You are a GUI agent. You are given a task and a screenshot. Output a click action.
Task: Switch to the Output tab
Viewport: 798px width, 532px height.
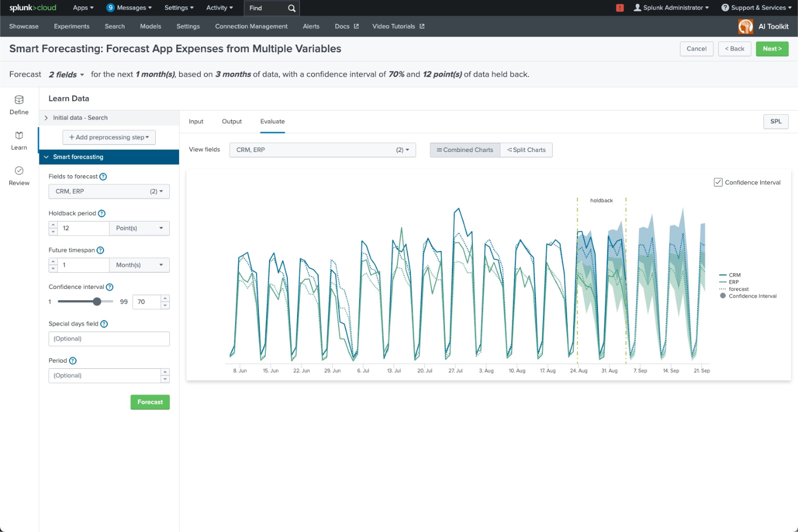pyautogui.click(x=232, y=121)
